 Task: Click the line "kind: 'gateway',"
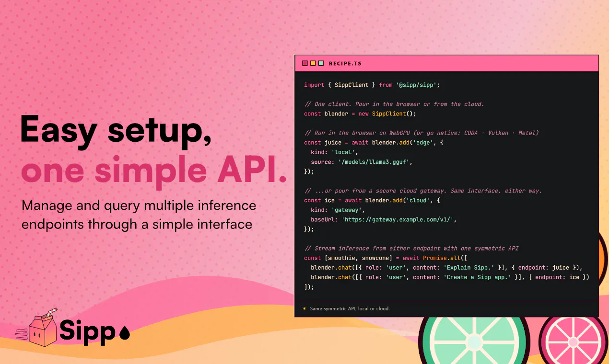point(338,210)
